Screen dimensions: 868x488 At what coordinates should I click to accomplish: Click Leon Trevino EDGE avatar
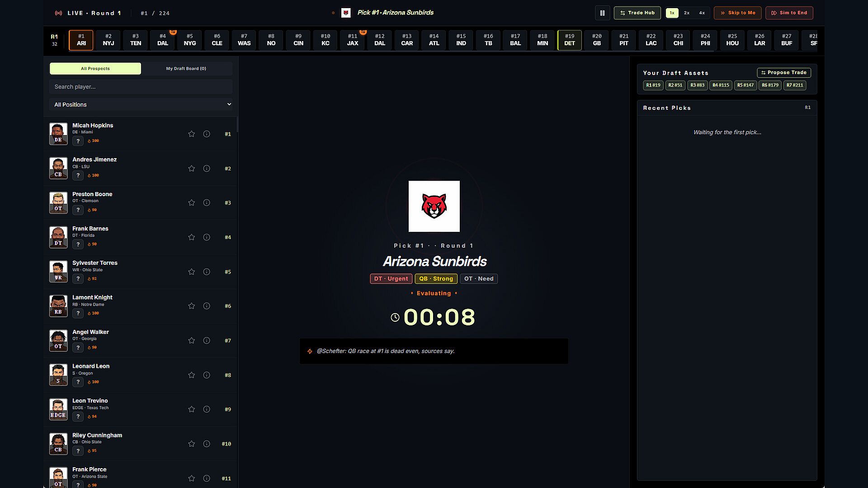coord(58,409)
